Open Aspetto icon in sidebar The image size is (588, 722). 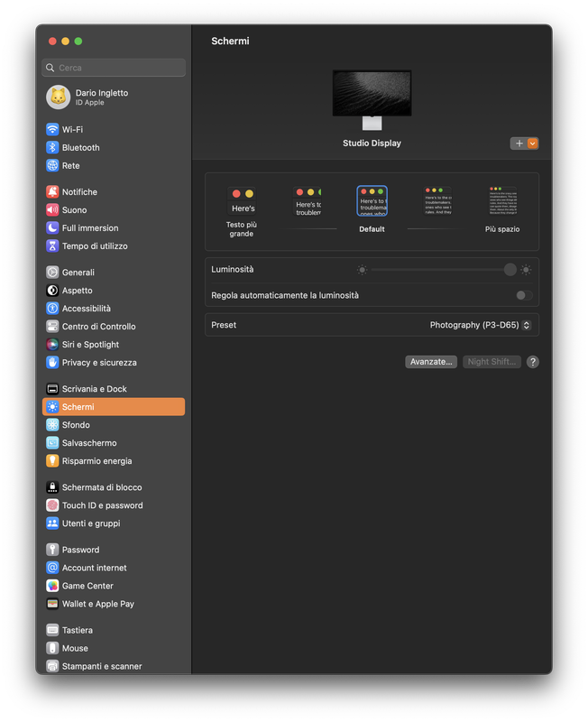tap(52, 290)
